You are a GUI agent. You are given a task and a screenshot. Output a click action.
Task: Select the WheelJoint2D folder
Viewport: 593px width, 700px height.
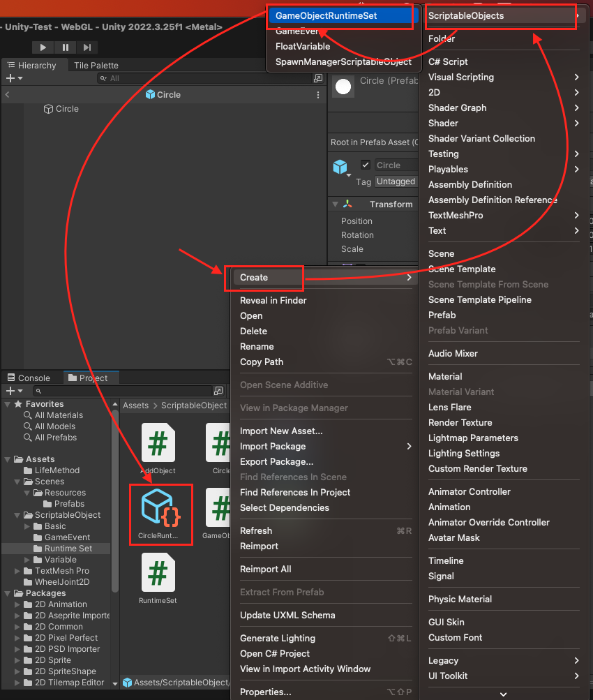(57, 581)
